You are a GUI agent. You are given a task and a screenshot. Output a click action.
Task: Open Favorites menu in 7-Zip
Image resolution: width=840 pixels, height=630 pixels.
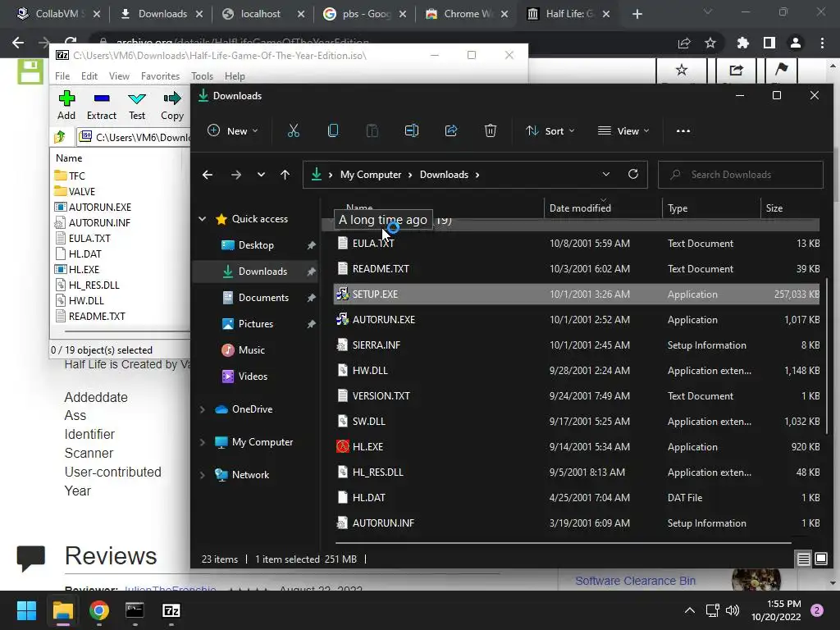(x=160, y=76)
